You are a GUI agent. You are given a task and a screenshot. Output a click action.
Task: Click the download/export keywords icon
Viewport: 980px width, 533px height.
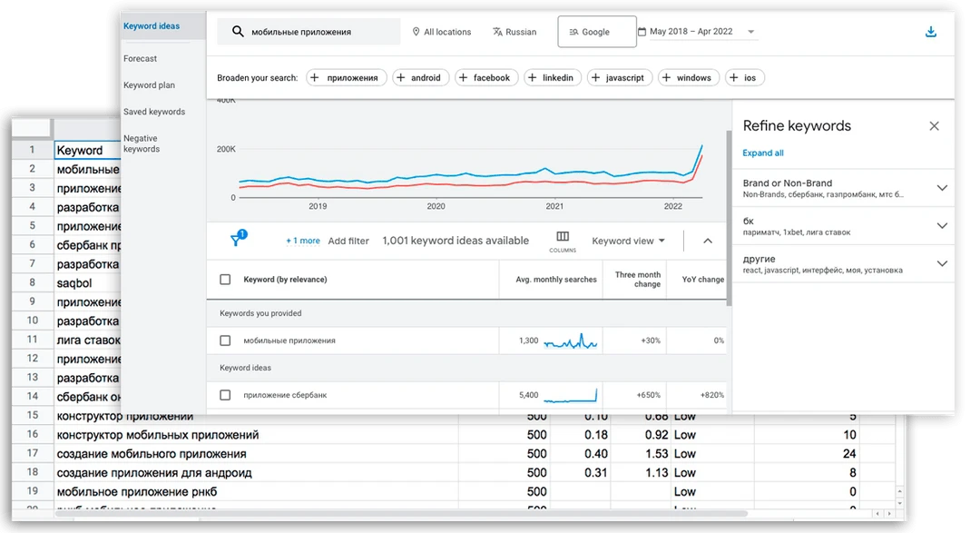[x=930, y=31]
